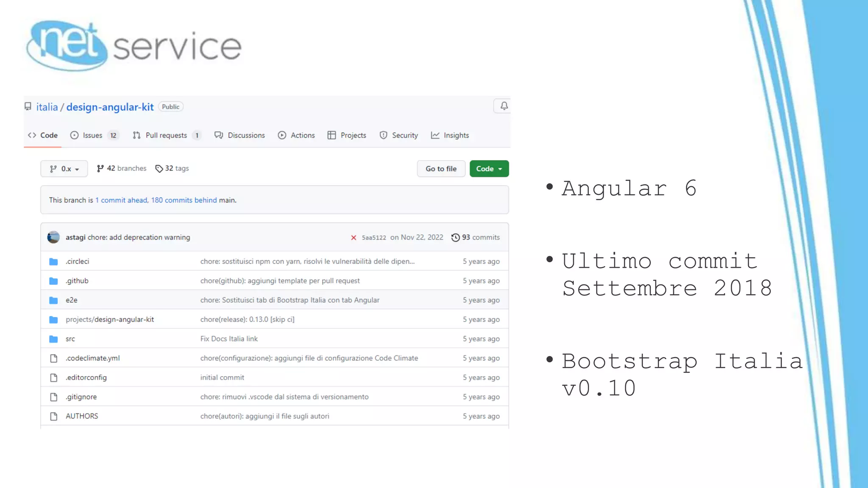
Task: Open the 180 commits behind link
Action: coord(184,200)
